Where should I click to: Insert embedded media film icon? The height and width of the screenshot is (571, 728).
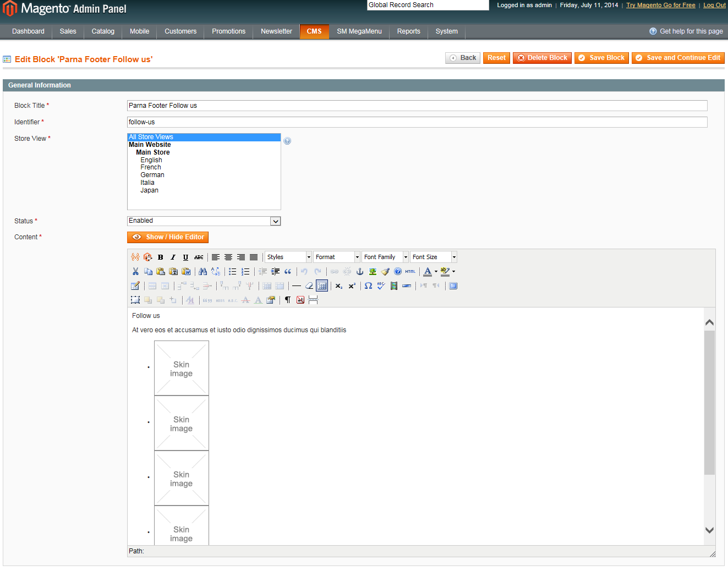click(x=394, y=285)
